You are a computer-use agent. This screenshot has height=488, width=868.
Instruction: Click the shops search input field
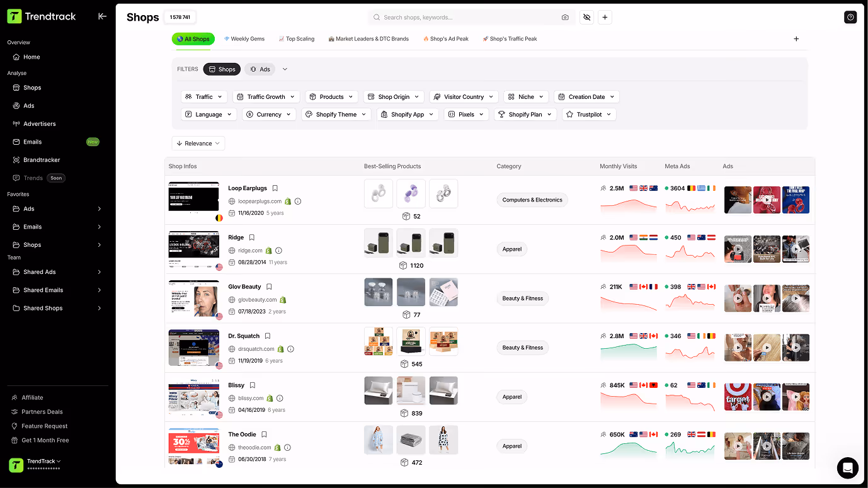coord(471,18)
